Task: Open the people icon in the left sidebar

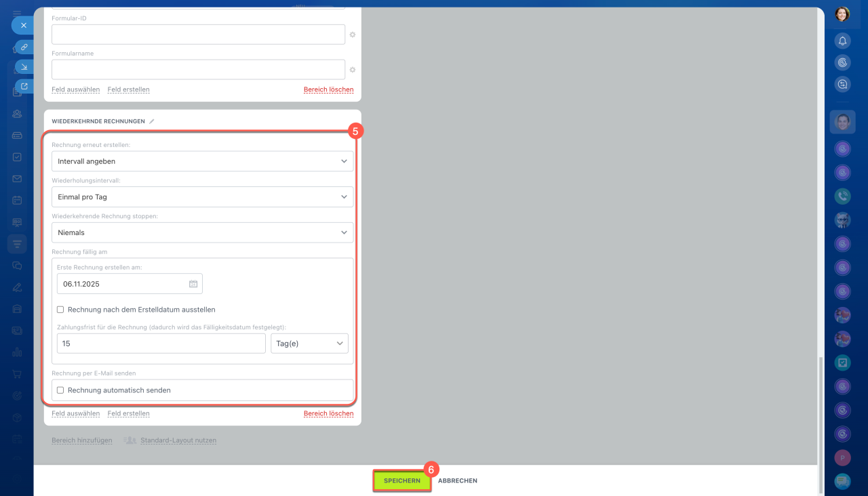Action: pos(17,114)
